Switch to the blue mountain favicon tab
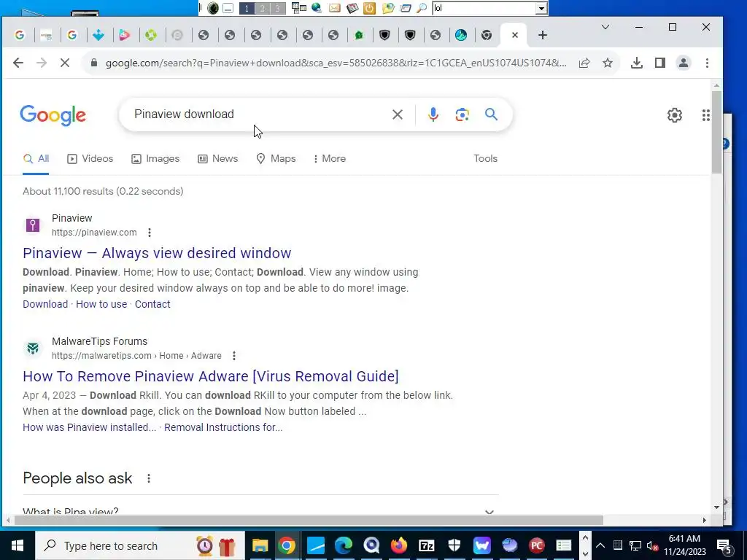Viewport: 747px width, 560px height. (x=461, y=35)
